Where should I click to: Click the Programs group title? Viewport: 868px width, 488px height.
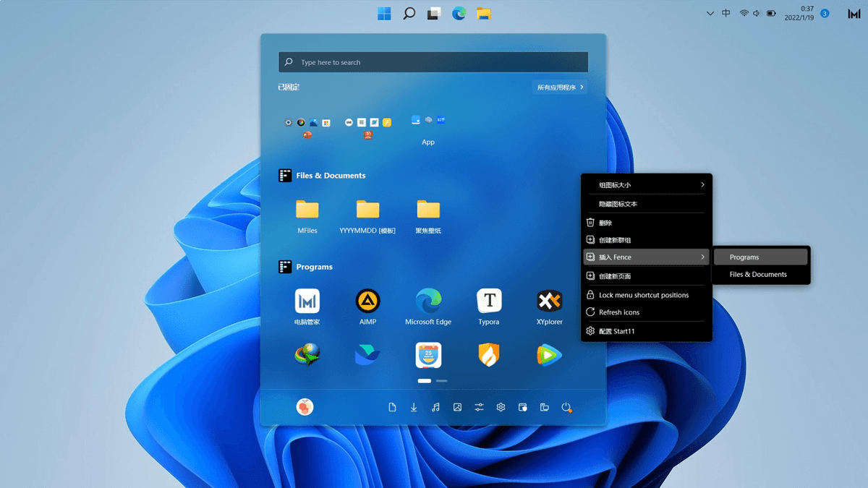tap(314, 267)
